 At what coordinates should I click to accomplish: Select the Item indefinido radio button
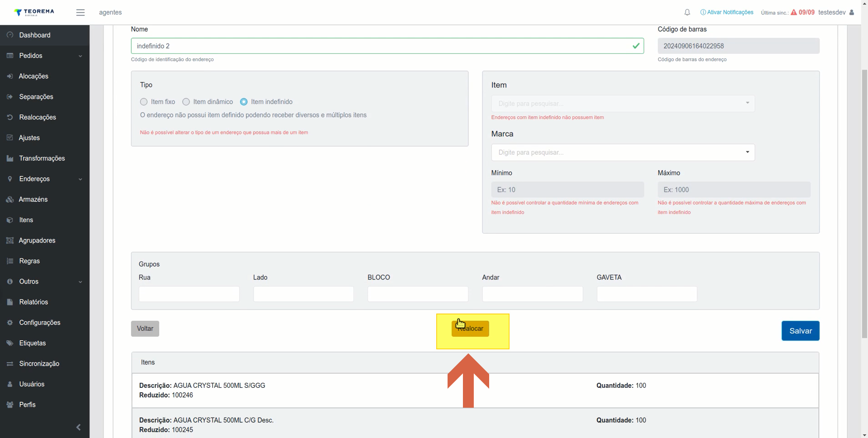point(244,102)
